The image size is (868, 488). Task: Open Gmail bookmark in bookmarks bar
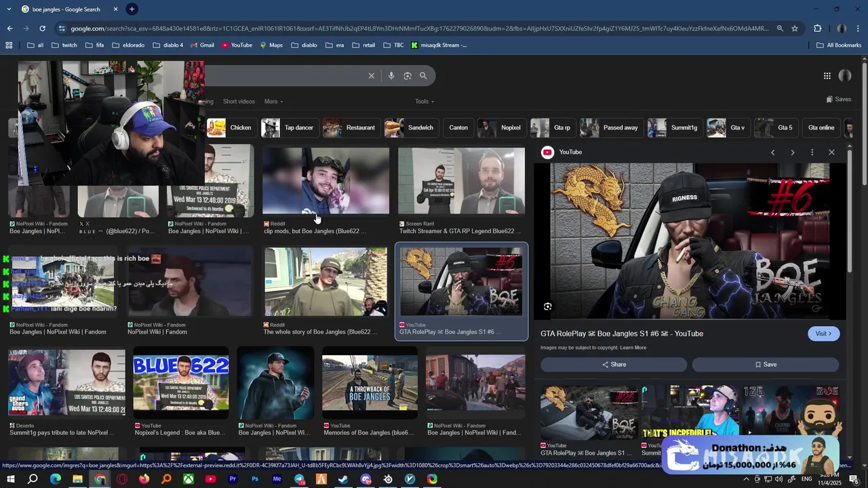coord(202,45)
